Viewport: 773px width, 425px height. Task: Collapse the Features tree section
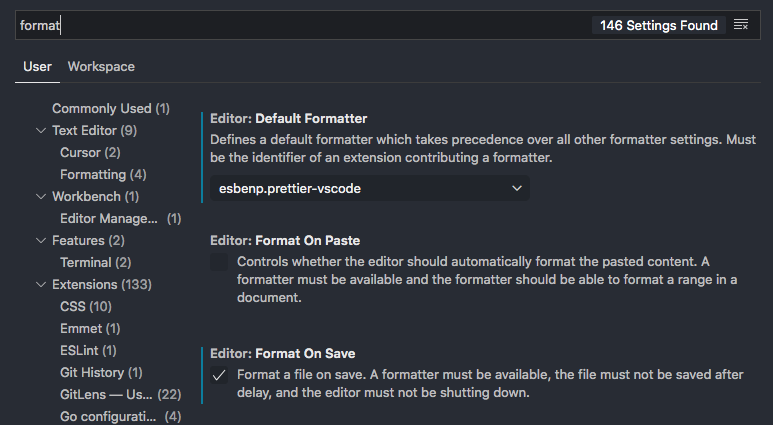41,241
